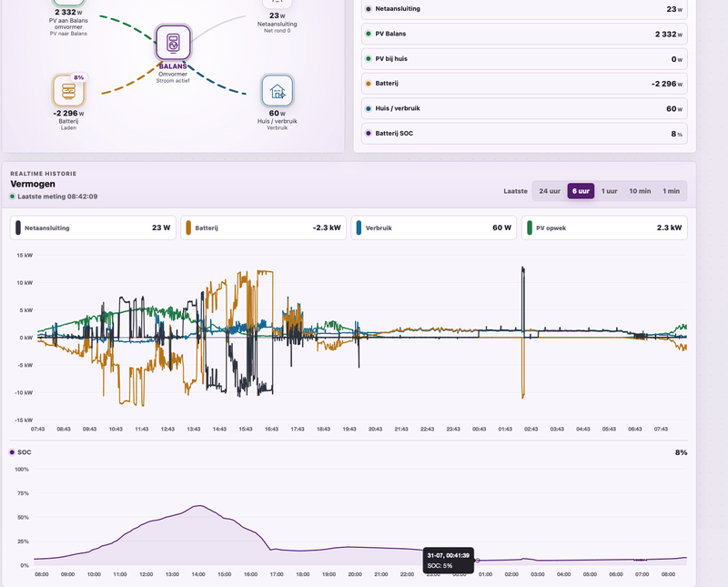The image size is (728, 587).
Task: Click "-2 296 w" under the battery diagram icon
Action: (x=69, y=114)
